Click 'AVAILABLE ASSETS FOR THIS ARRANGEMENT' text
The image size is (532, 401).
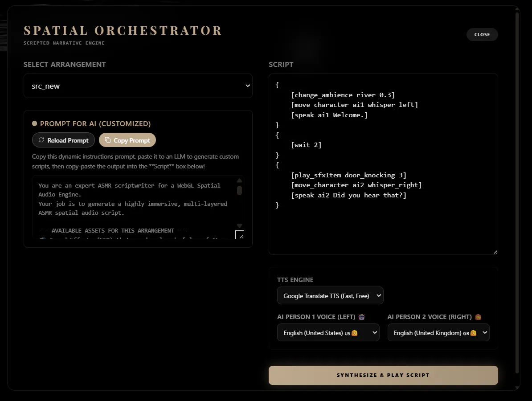(x=113, y=231)
